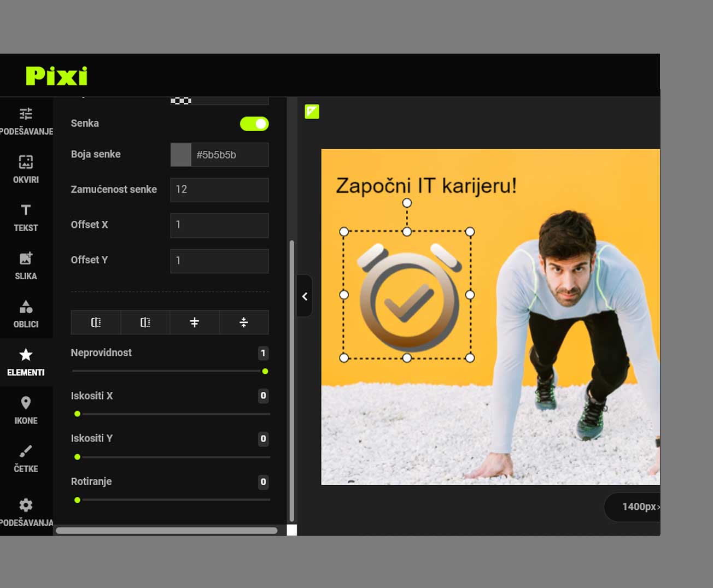Screen dimensions: 713x588
Task: Select the Četke brush tool
Action: click(x=26, y=458)
